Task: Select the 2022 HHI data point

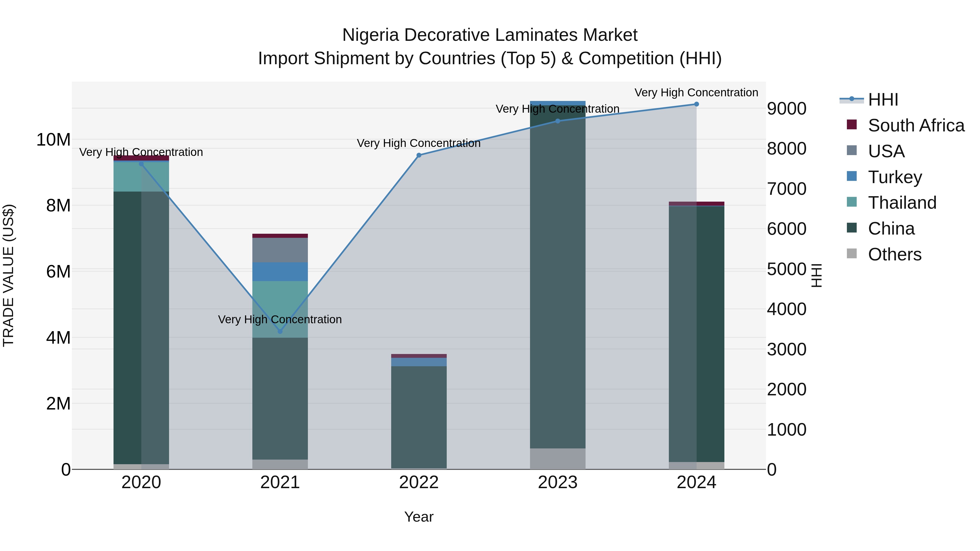Action: [419, 155]
